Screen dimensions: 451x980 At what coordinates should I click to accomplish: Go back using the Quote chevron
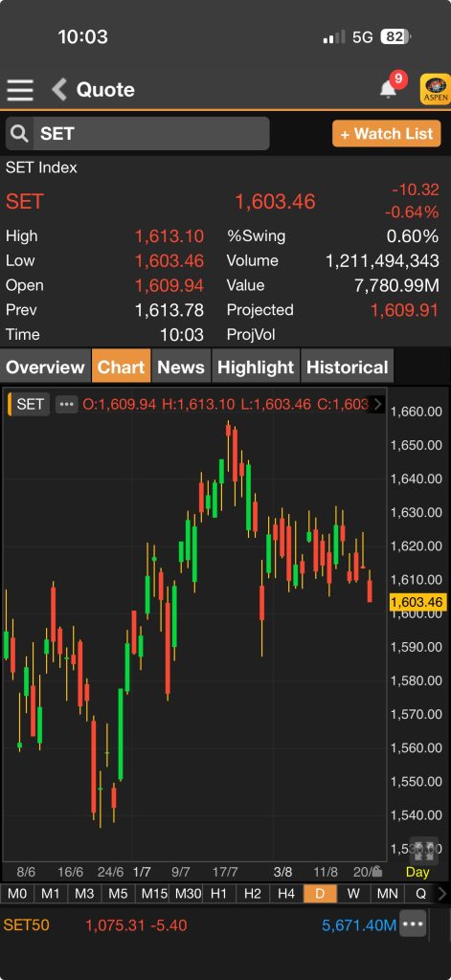[59, 89]
